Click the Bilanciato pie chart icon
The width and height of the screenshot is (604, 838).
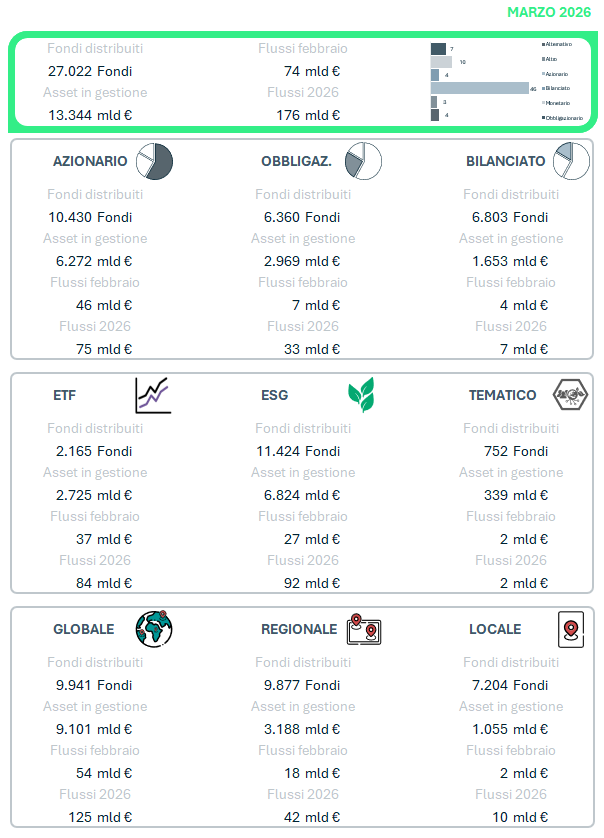571,161
